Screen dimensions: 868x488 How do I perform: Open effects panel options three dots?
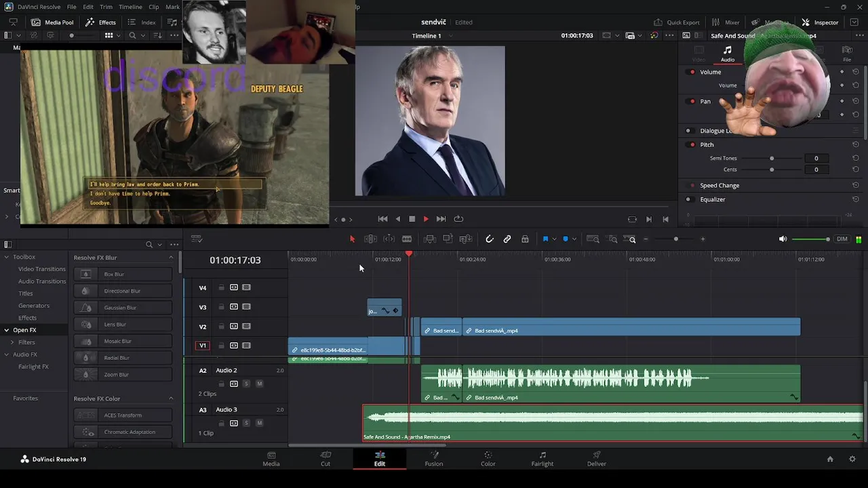tap(174, 245)
